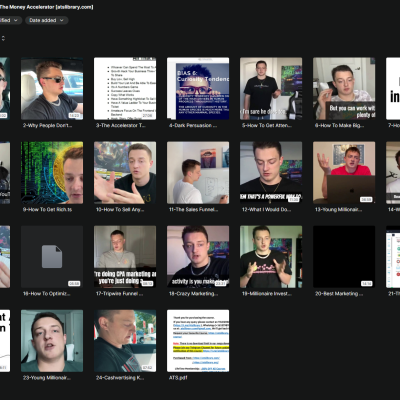
Task: Click the generic file icon in 16-How To Optimiz
Action: (x=52, y=256)
